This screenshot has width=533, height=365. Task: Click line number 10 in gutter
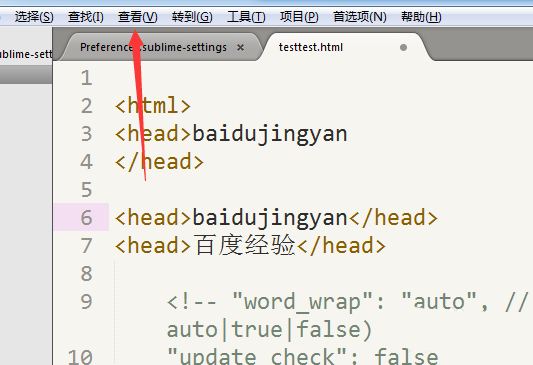[80, 357]
